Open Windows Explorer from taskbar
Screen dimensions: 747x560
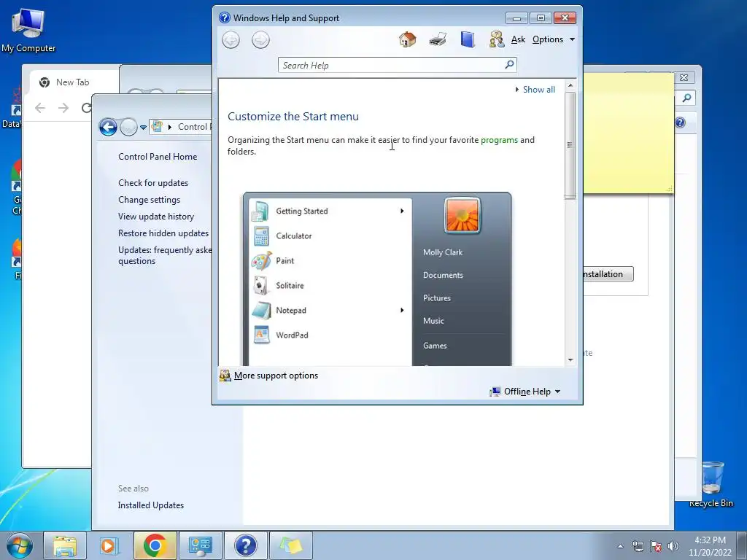coord(65,545)
